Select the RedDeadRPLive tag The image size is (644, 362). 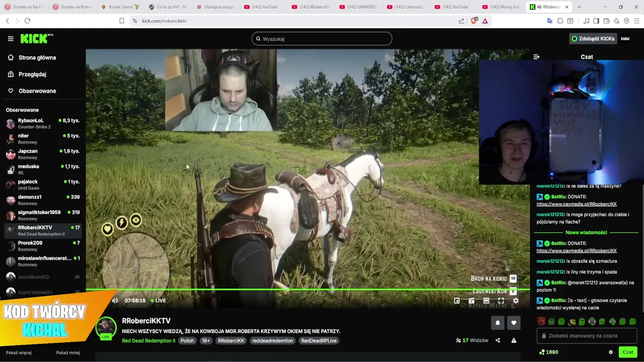pos(319,340)
